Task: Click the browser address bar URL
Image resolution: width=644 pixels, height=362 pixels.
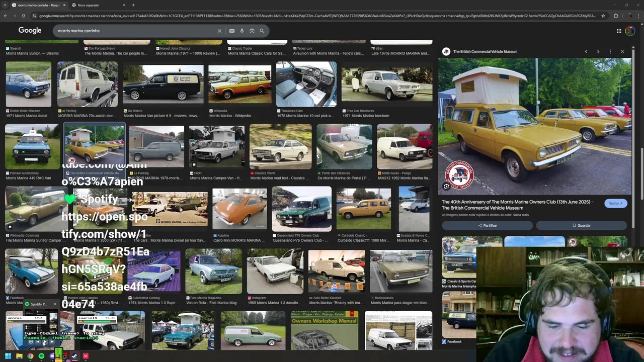Action: click(x=317, y=16)
